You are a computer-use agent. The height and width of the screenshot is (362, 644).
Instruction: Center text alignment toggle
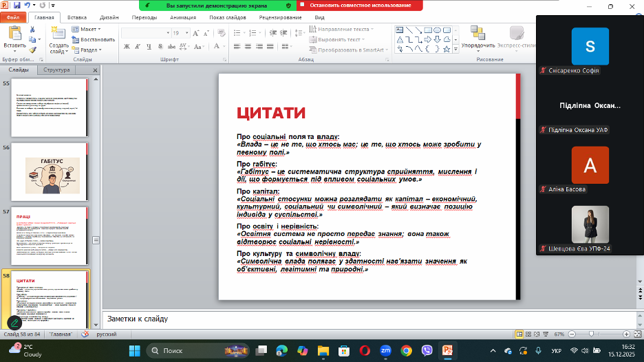pyautogui.click(x=248, y=46)
